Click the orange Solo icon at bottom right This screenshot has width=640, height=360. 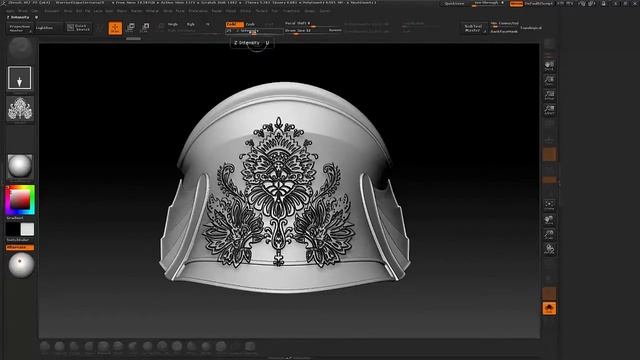click(x=549, y=308)
